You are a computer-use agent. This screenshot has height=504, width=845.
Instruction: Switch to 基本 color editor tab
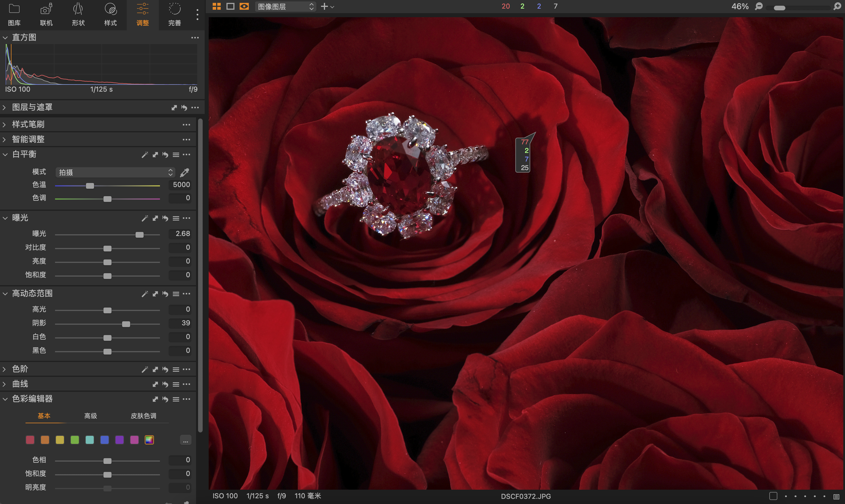click(x=44, y=416)
